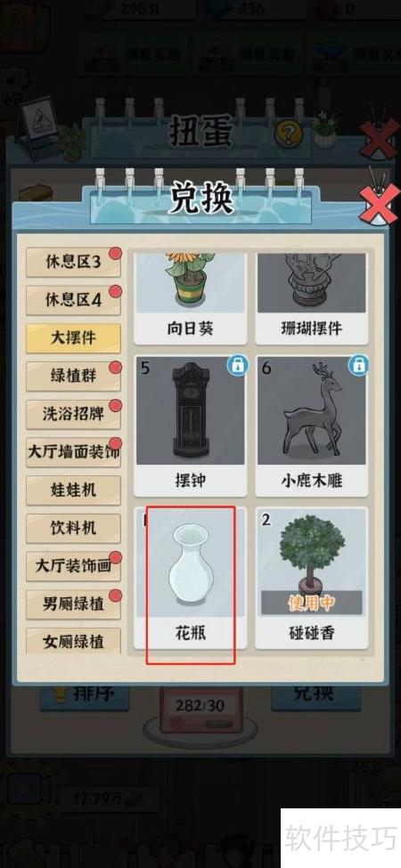This screenshot has width=401, height=868.
Task: Select the 碰碰香 plant item card
Action: point(312,578)
